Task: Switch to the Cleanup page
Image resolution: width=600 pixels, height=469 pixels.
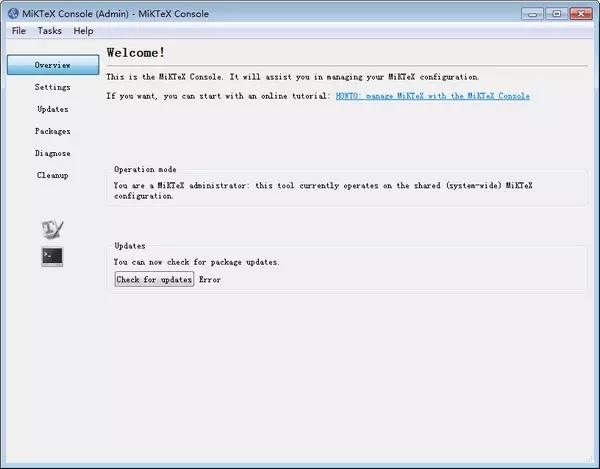Action: pos(53,175)
